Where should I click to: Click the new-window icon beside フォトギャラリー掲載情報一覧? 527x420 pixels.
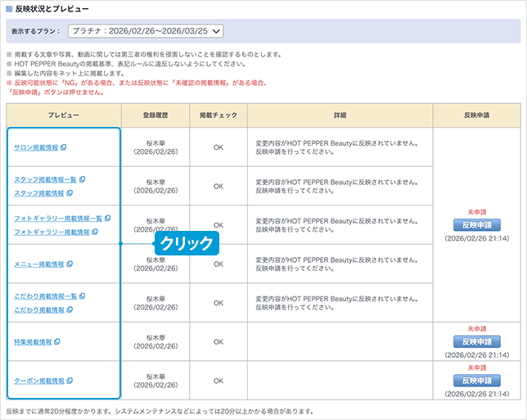coord(108,219)
